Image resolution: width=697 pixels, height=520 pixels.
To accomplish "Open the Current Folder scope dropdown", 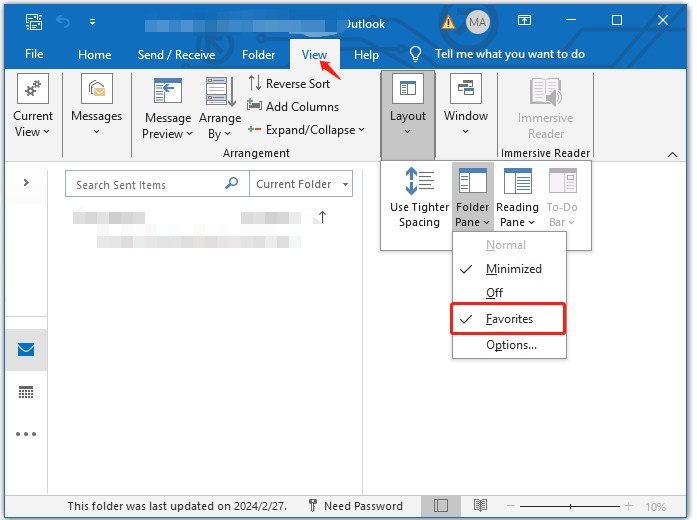I will click(301, 184).
